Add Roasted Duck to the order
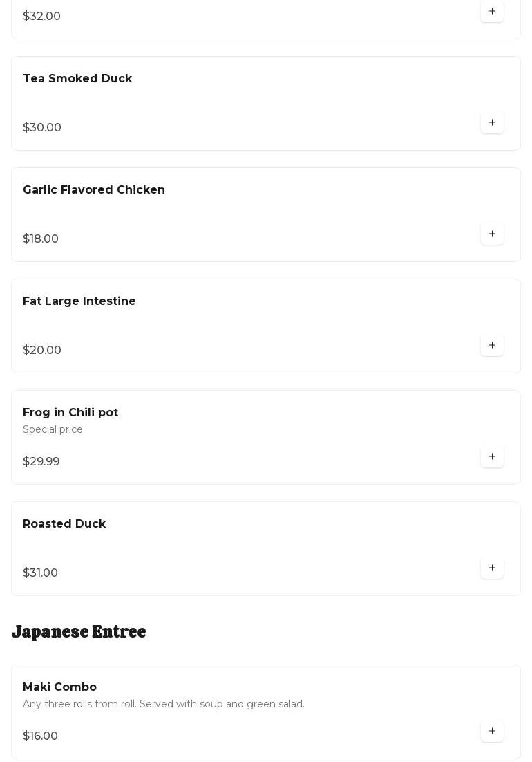The width and height of the screenshot is (532, 762). point(492,568)
